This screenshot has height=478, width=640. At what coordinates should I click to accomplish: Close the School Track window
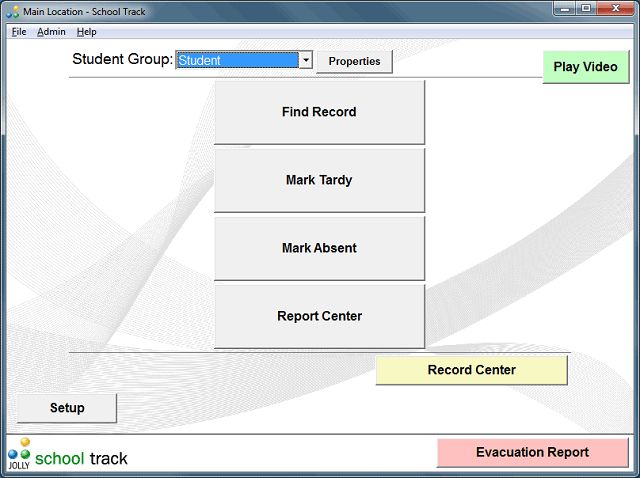[616, 8]
